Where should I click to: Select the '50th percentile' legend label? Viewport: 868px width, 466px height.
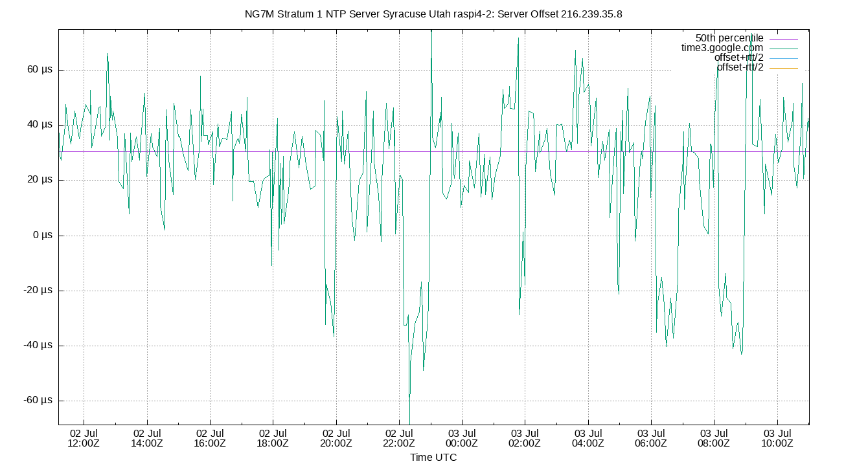tap(729, 38)
